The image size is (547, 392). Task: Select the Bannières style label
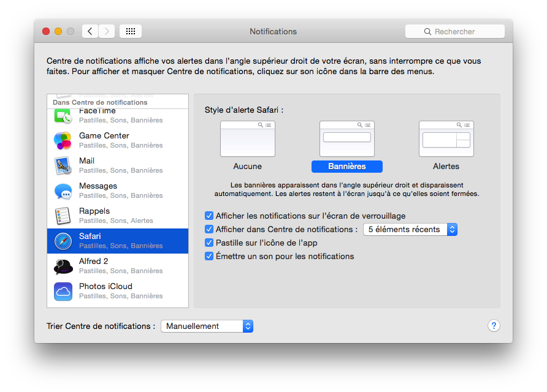[x=347, y=167]
